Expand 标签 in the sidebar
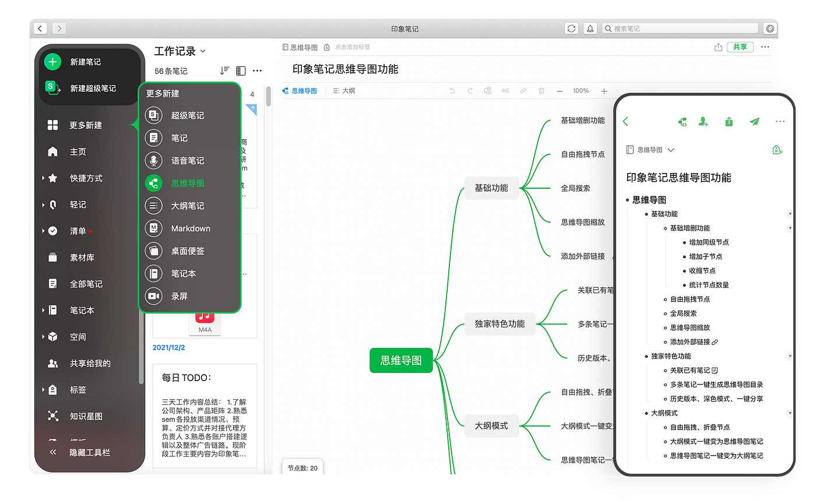816x504 pixels. tap(43, 390)
